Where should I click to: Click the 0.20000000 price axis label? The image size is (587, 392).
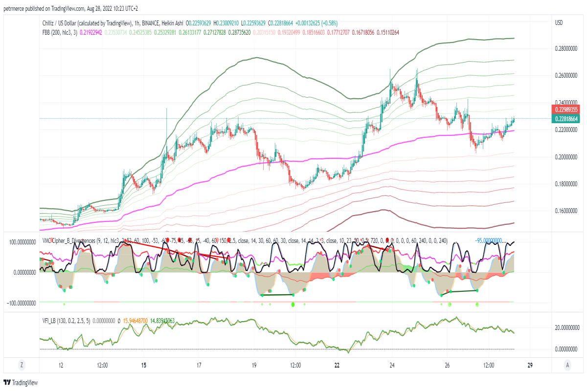tap(565, 157)
